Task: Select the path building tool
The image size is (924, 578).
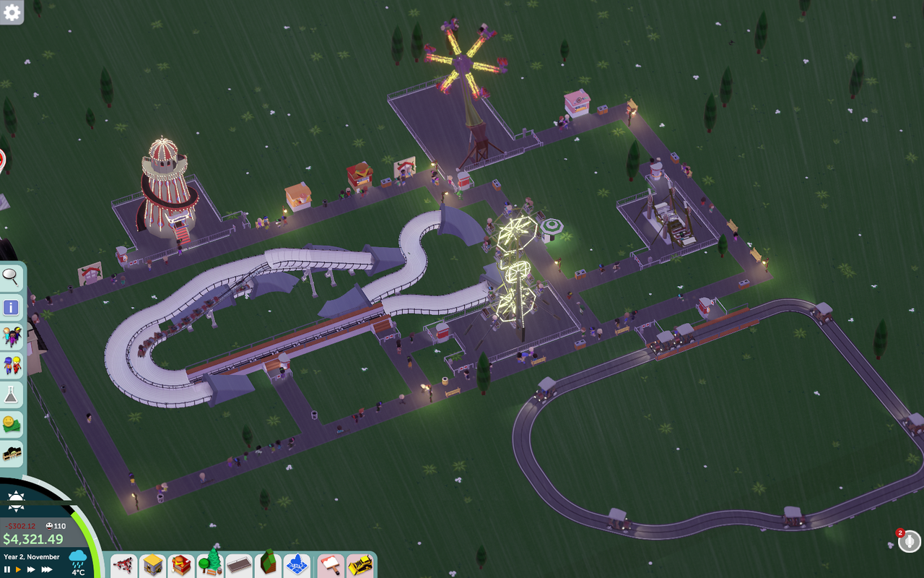Action: (x=239, y=564)
